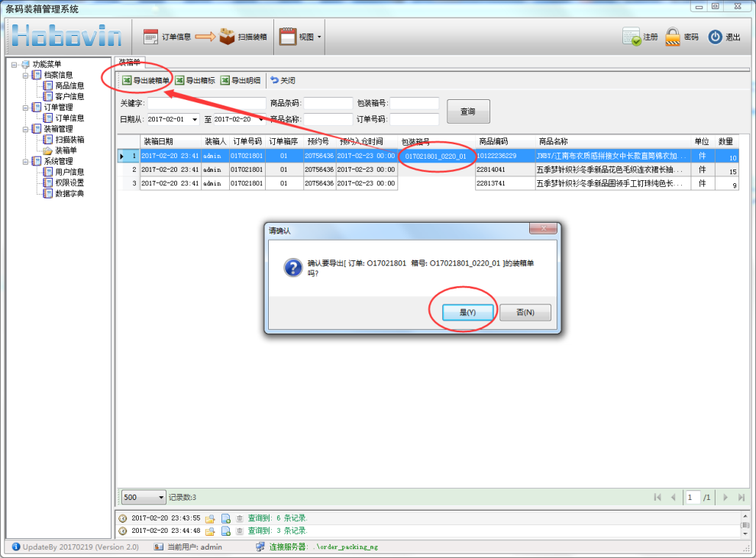The height and width of the screenshot is (558, 756).
Task: Expand the start date dropdown 2017-02-01
Action: tap(195, 120)
